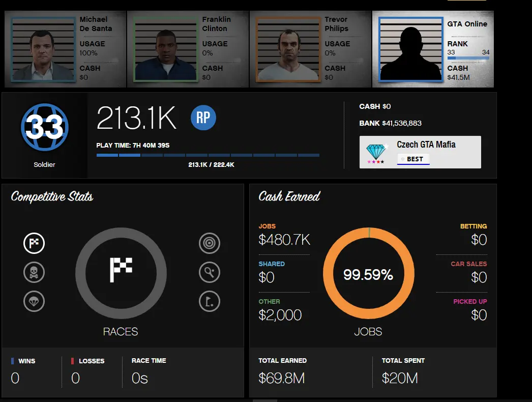Screen dimensions: 532x402
Task: Click the Jobs $480.7K earnings entry
Action: pyautogui.click(x=284, y=235)
